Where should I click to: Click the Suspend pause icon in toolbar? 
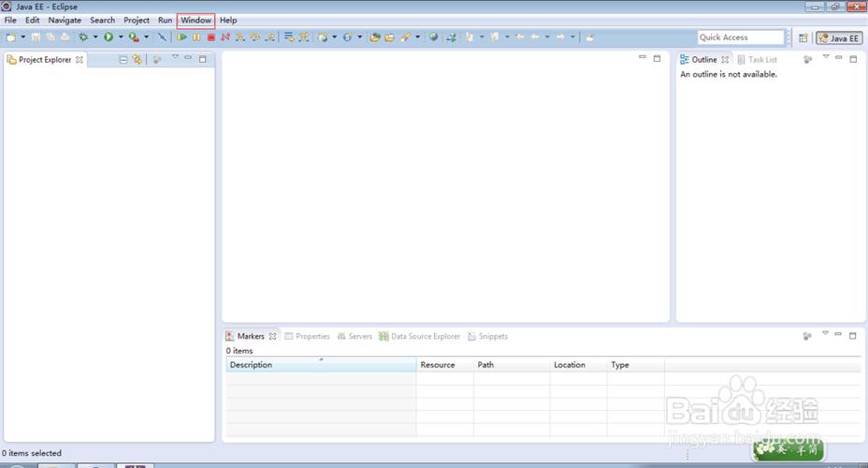196,37
